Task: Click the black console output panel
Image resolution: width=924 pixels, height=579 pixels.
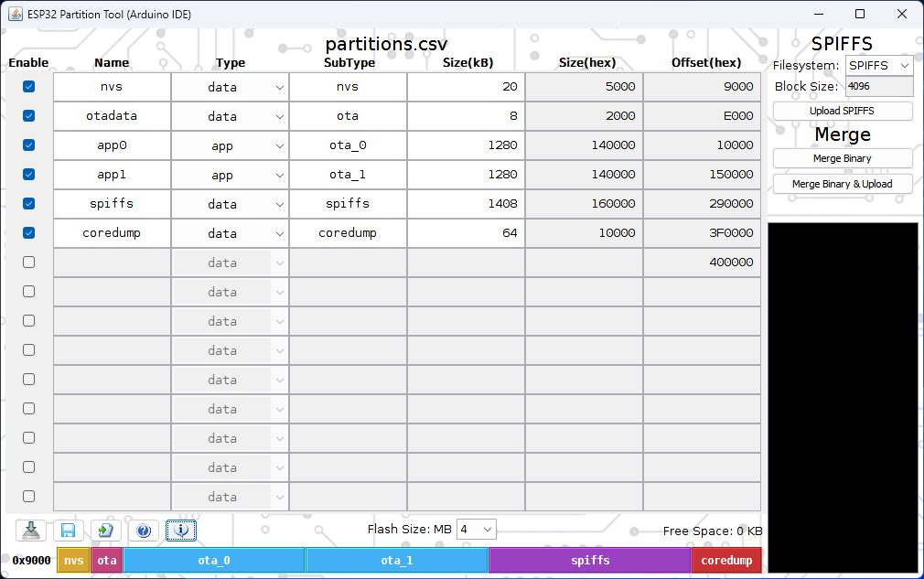Action: click(843, 398)
